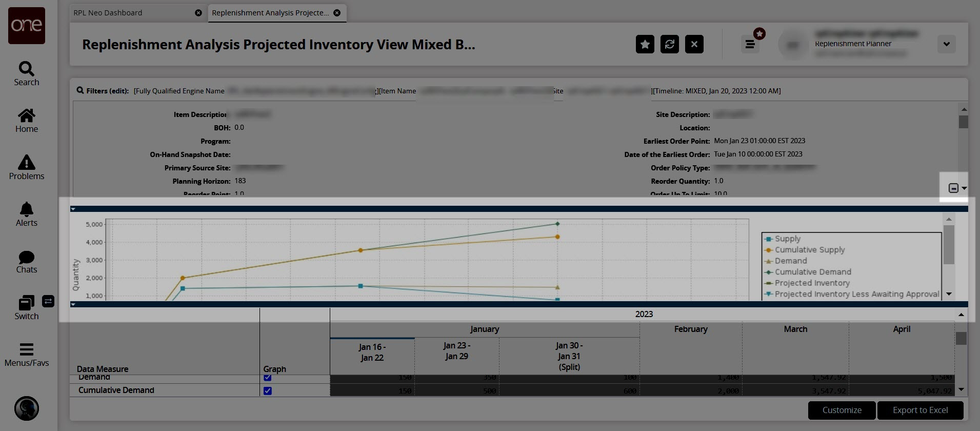Viewport: 980px width, 431px height.
Task: Click the round avatar icon at sidebar bottom
Action: (27, 409)
